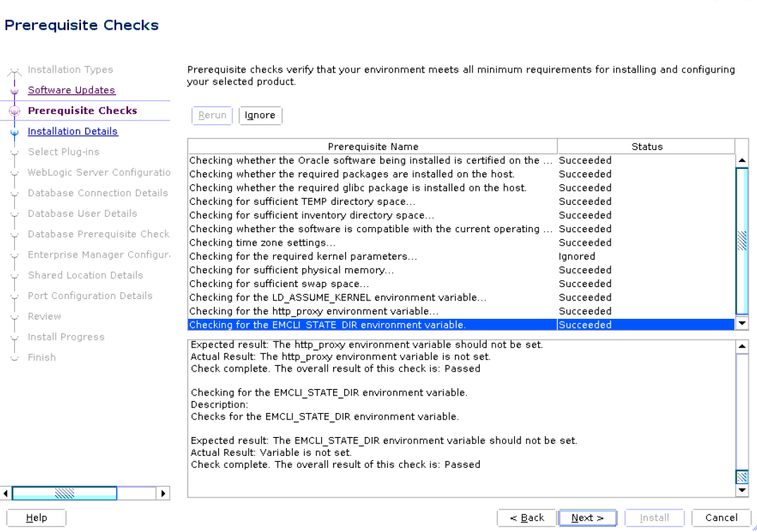Click the Cancel button
Screen dimensions: 757x532
(x=719, y=517)
